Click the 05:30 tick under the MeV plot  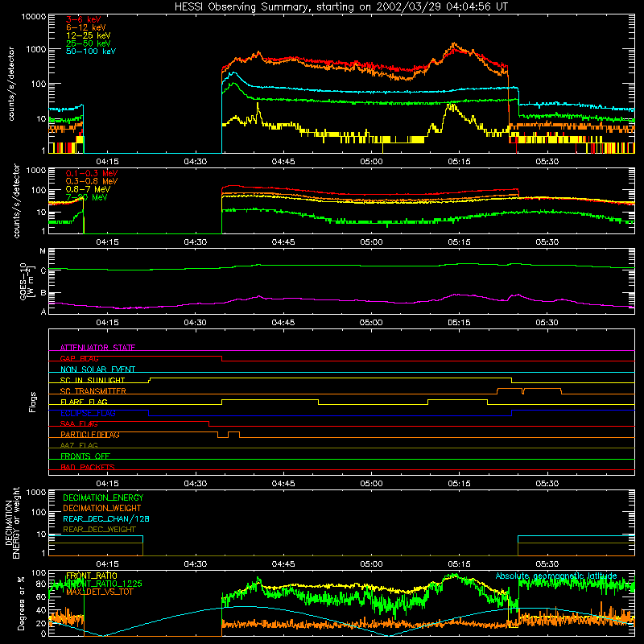[547, 242]
